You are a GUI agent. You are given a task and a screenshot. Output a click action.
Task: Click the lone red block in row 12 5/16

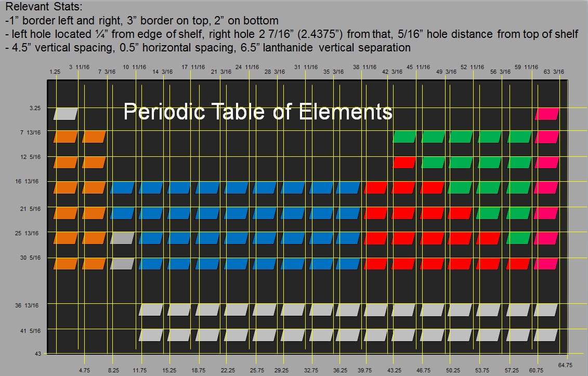tap(405, 162)
